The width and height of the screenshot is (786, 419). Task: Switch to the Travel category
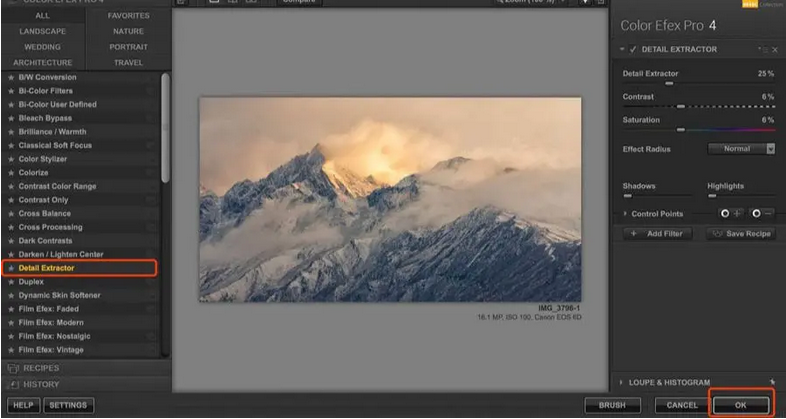[x=128, y=63]
